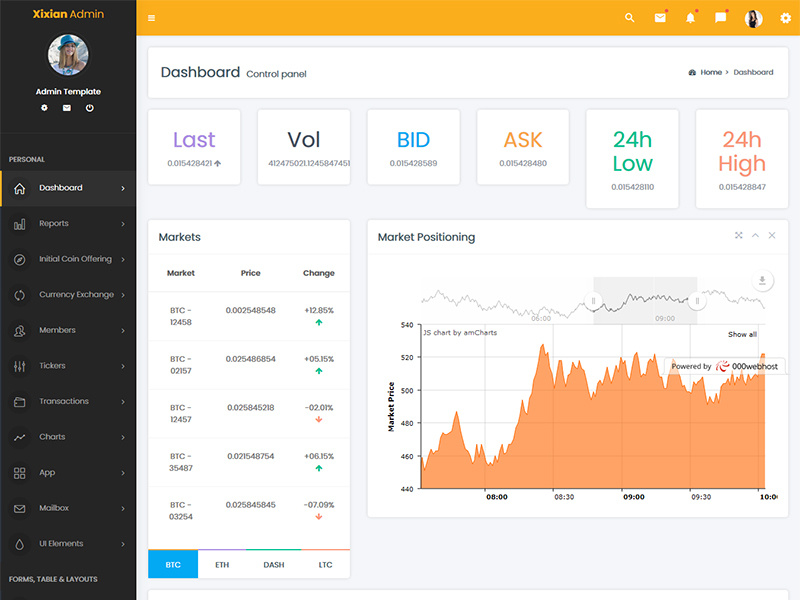Collapse the Market Positioning panel with the chevron
This screenshot has width=800, height=600.
(754, 236)
